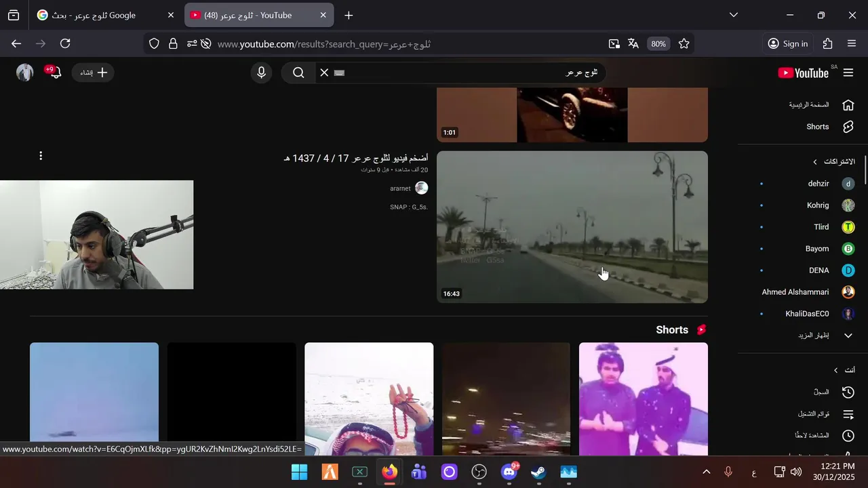
Task: Clear the YouTube search query
Action: tap(324, 73)
